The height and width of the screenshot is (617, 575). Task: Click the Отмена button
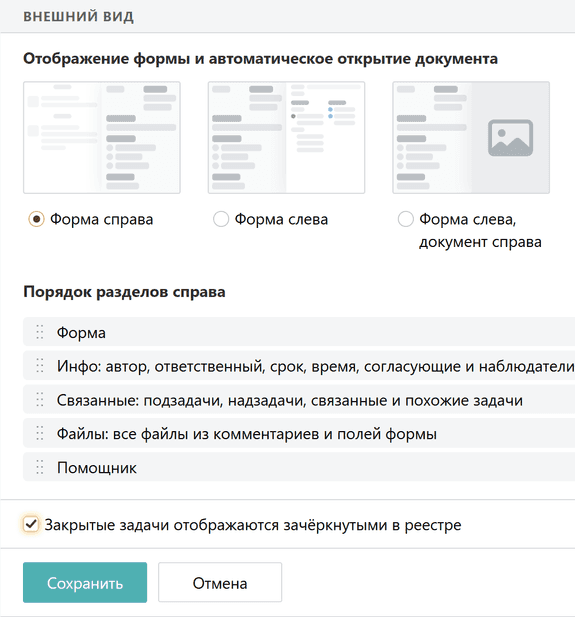[x=220, y=583]
